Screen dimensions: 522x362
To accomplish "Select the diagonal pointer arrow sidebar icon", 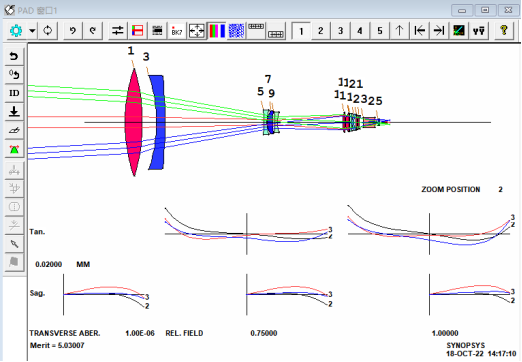I will pos(14,244).
